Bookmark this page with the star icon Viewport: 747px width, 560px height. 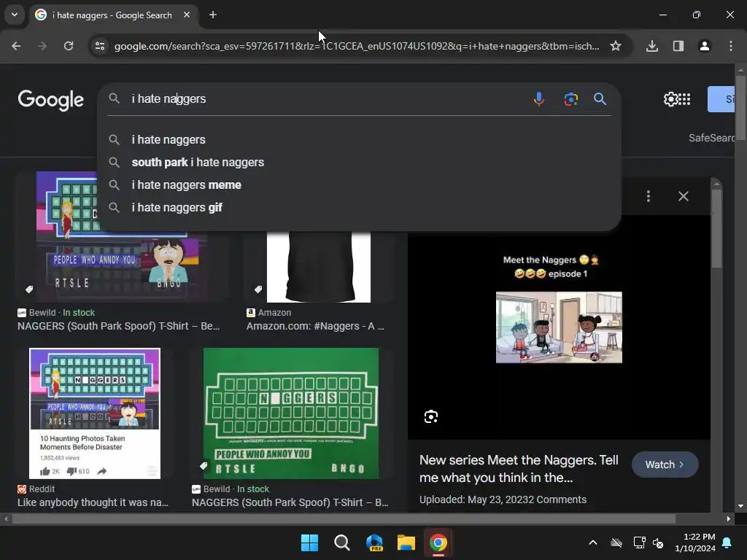pos(616,46)
